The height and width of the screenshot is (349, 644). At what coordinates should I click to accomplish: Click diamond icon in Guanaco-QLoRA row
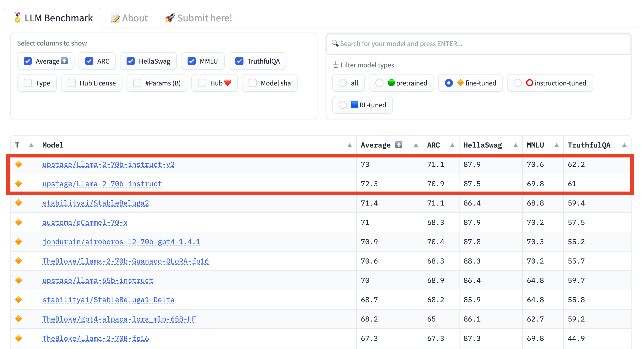coord(19,261)
